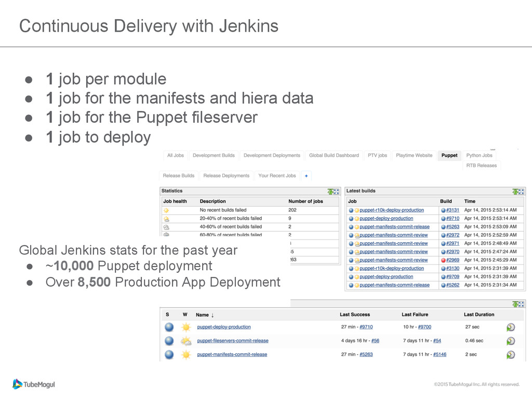Click the job status ball in the #5262 row
This screenshot has width=532, height=399.
(x=351, y=285)
